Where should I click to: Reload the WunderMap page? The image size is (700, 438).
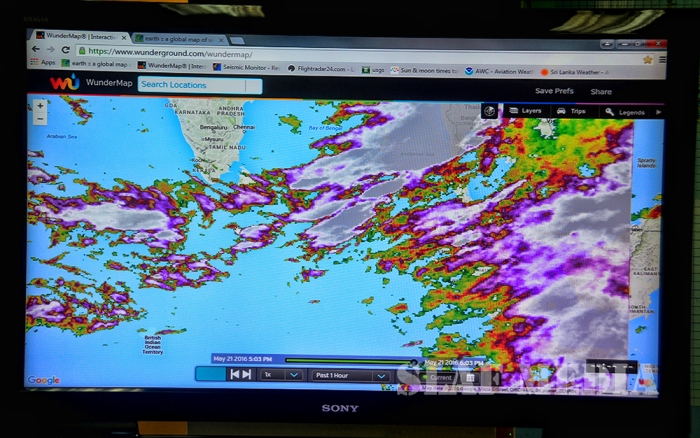(66, 50)
